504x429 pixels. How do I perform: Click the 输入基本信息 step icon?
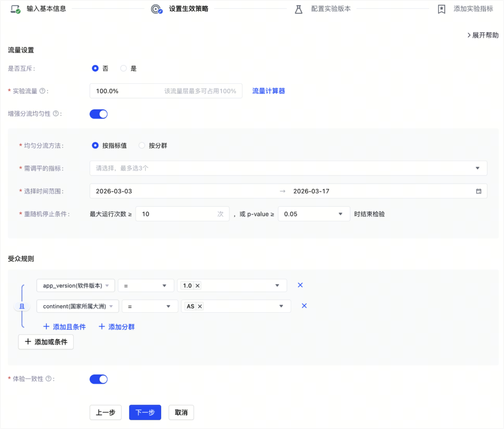tap(15, 9)
